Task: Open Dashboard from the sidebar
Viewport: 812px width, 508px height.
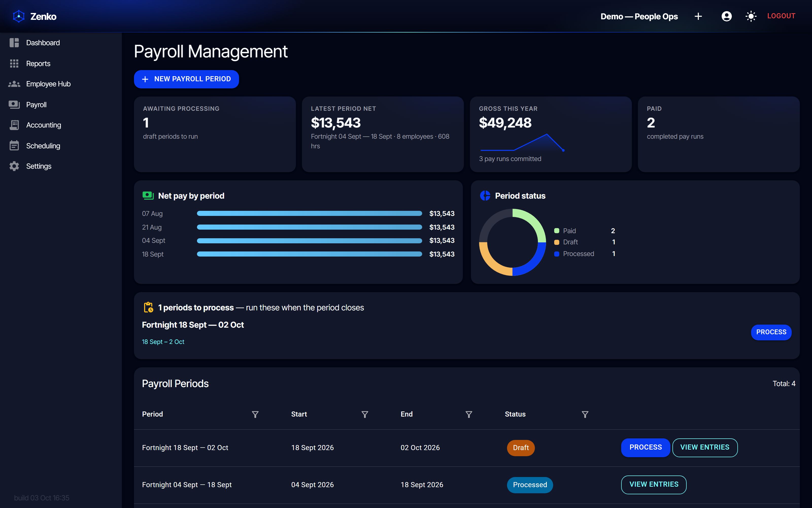Action: pos(61,43)
